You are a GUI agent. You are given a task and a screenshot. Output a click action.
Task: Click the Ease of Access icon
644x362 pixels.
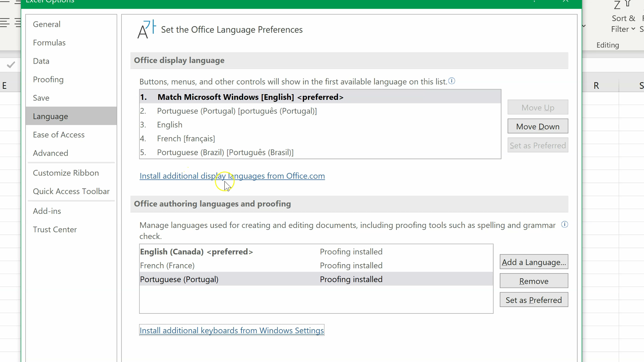59,135
